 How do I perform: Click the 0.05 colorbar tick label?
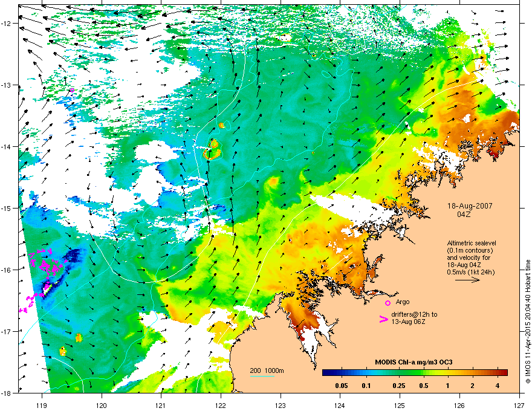tap(342, 386)
